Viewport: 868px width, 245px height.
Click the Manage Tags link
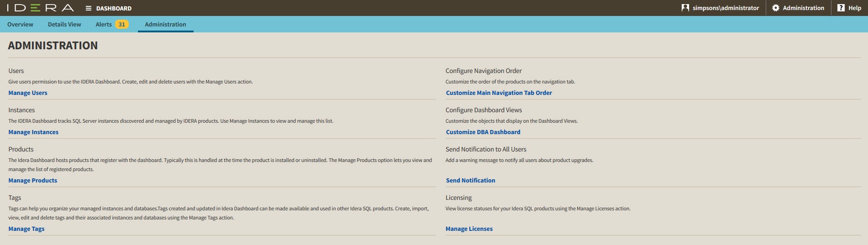26,229
